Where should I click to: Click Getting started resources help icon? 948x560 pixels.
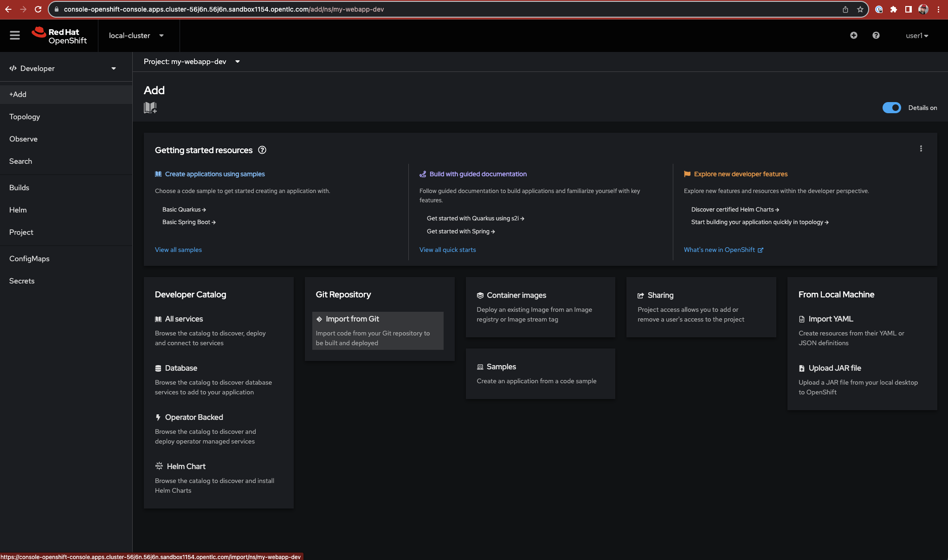click(x=262, y=150)
